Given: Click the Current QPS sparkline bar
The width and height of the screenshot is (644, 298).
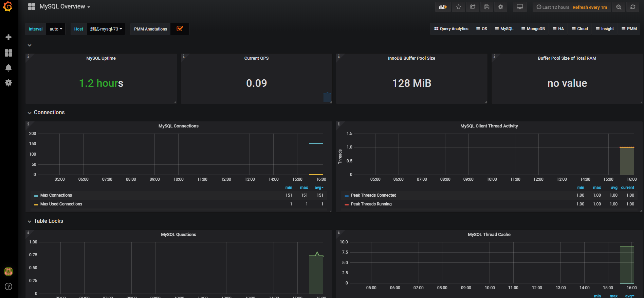Looking at the screenshot, I should click(x=327, y=97).
